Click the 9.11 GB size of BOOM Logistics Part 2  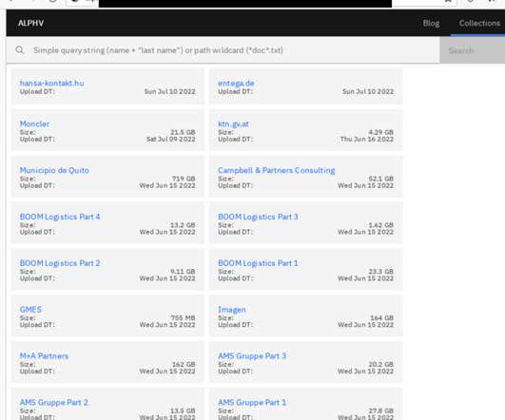pos(183,272)
